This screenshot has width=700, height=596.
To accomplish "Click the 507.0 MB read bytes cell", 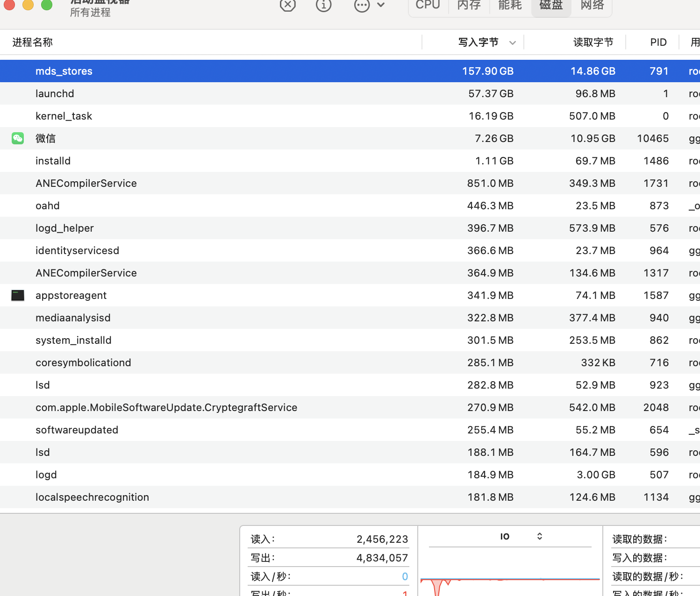I will click(592, 116).
